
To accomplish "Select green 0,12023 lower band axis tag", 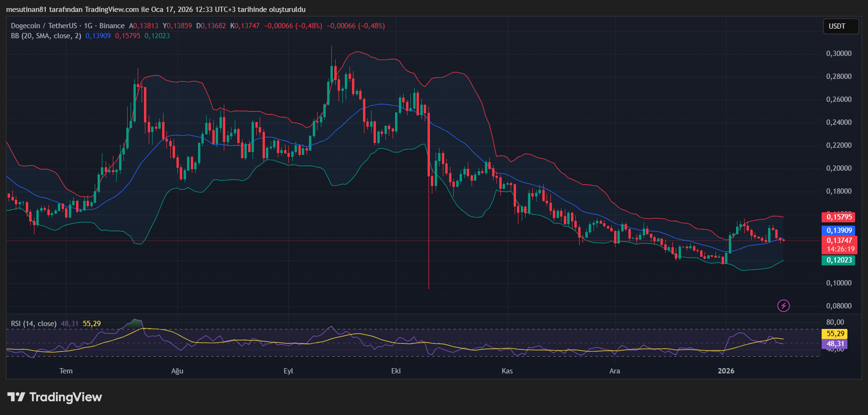I will pyautogui.click(x=838, y=260).
